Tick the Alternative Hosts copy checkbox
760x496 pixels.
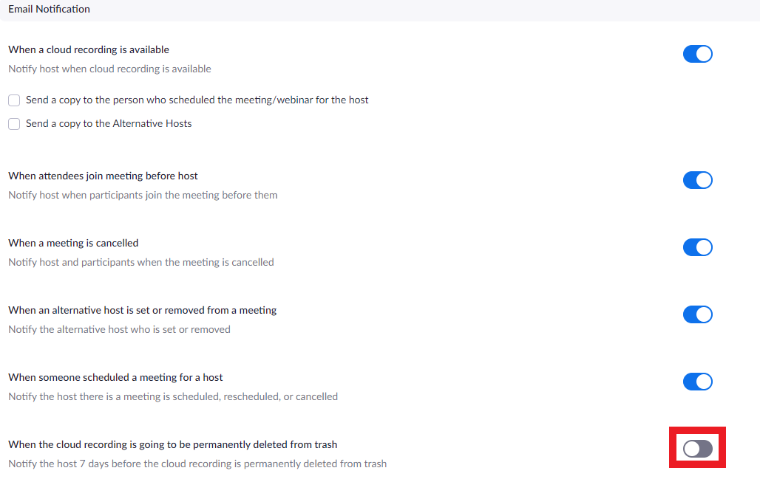[x=14, y=124]
